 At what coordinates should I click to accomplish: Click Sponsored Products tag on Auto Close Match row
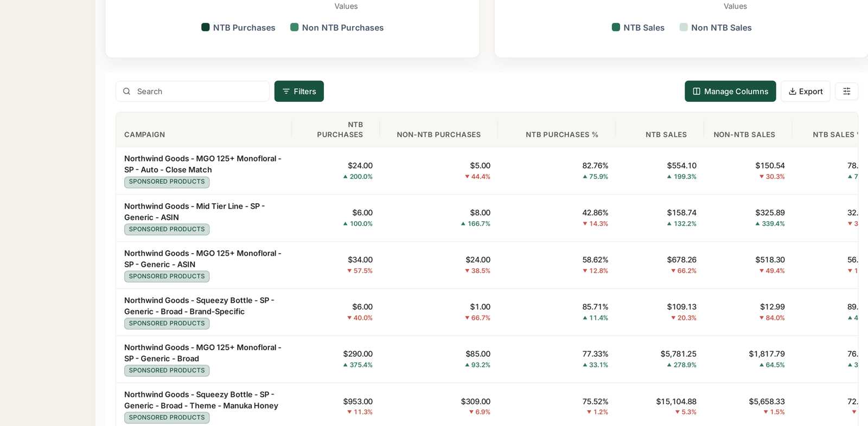167,182
